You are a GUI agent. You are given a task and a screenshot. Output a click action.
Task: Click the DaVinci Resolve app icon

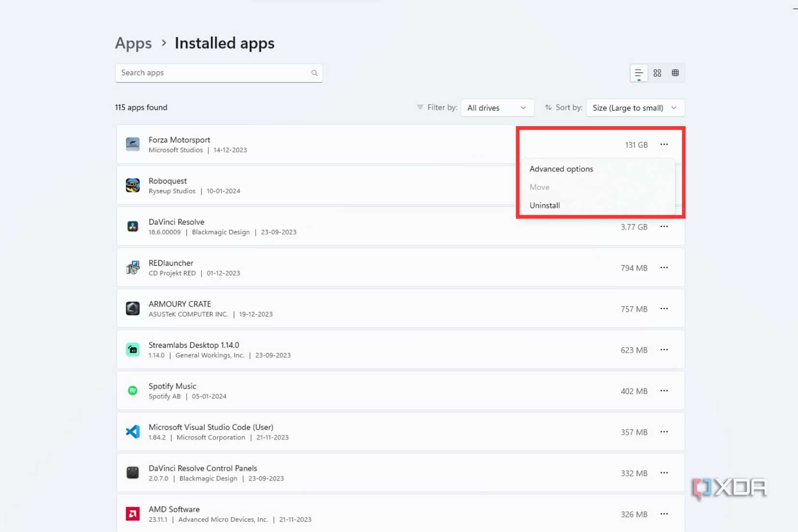133,226
